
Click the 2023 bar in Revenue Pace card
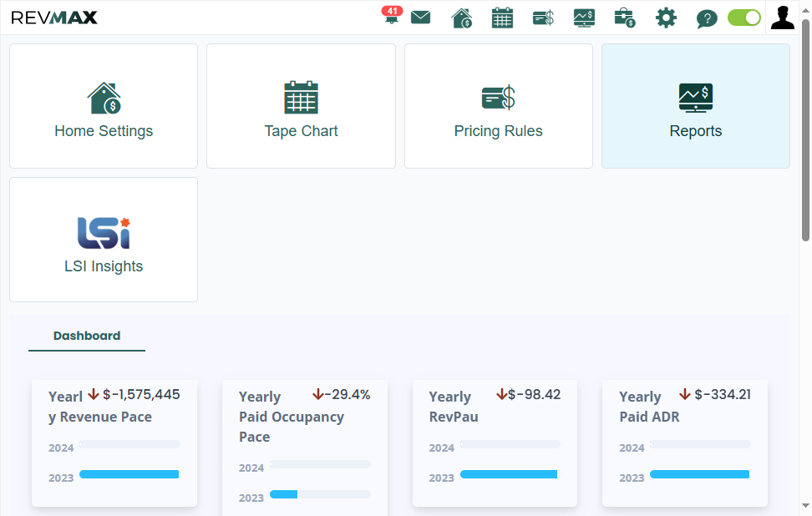129,474
